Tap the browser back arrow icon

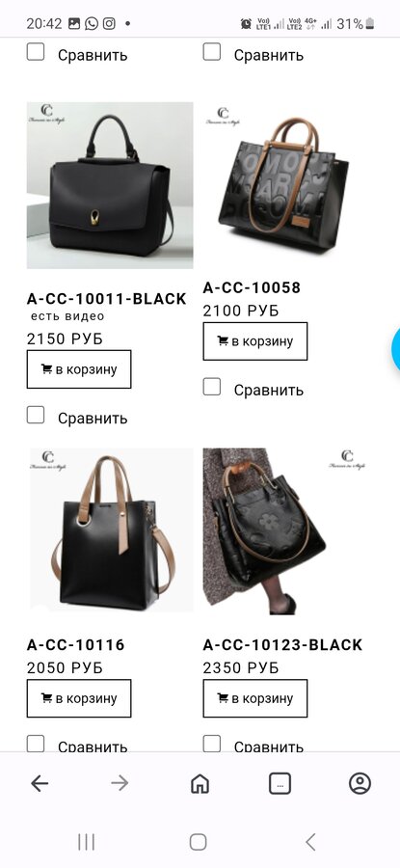click(x=40, y=783)
